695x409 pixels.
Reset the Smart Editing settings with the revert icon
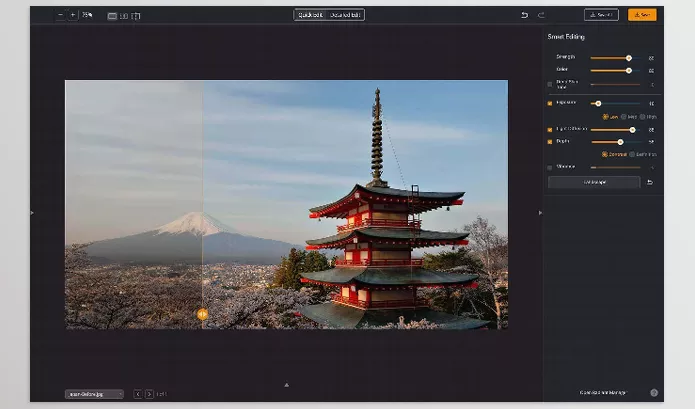tap(650, 182)
